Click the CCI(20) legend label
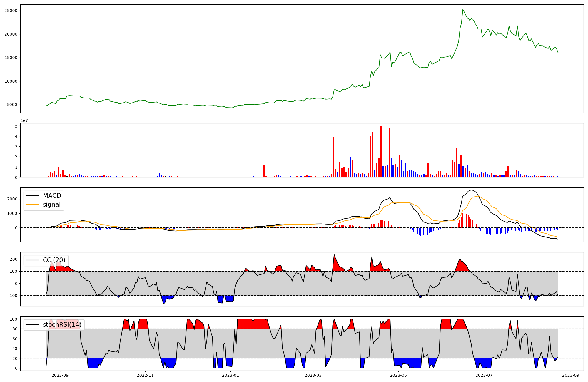588x382 pixels. pos(54,260)
